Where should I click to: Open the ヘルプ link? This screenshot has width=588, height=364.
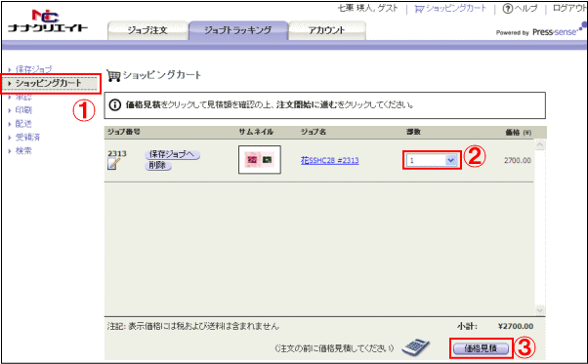click(x=526, y=8)
